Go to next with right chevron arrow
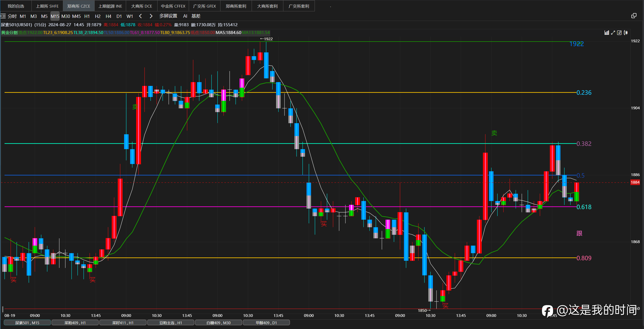This screenshot has width=644, height=329. coord(151,16)
